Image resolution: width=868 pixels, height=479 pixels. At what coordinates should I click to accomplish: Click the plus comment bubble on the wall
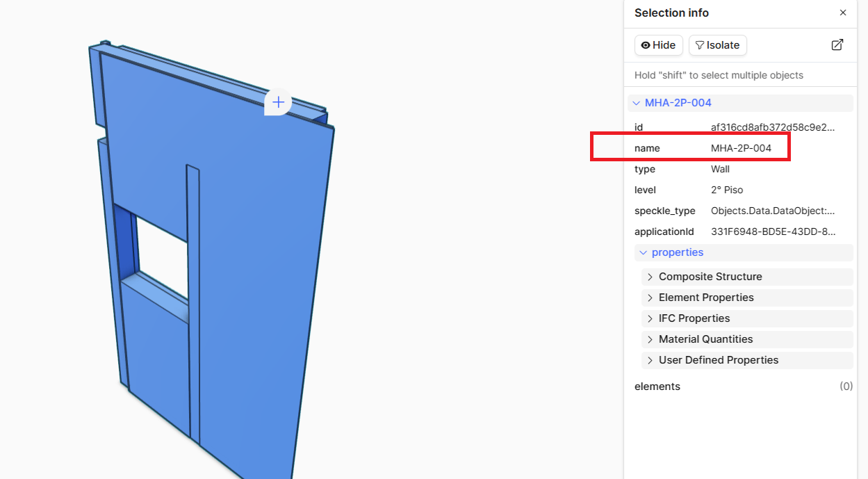[x=278, y=102]
